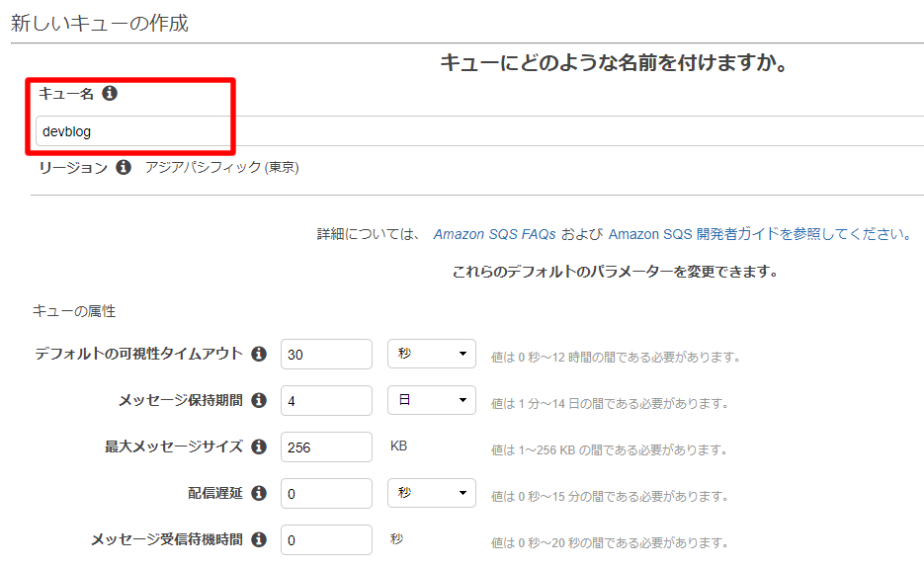Viewport: 924px width, 568px height.
Task: Click the visibility timeout field showing 30
Action: pos(326,354)
